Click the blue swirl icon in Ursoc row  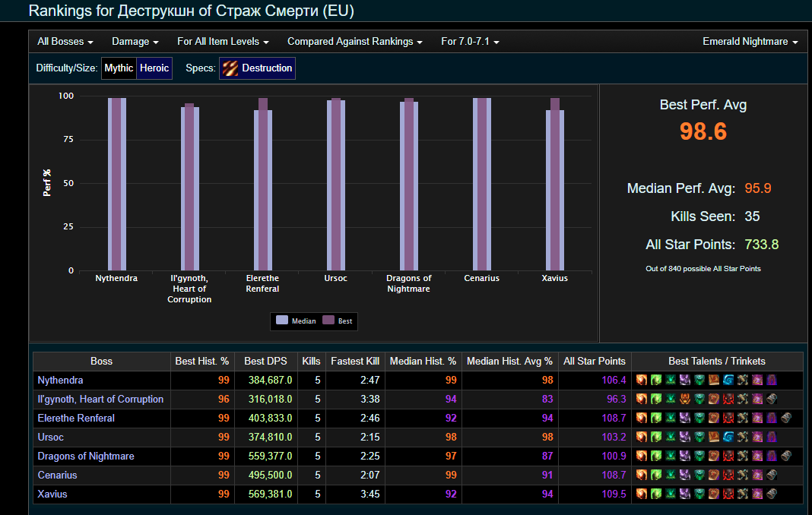tap(728, 437)
